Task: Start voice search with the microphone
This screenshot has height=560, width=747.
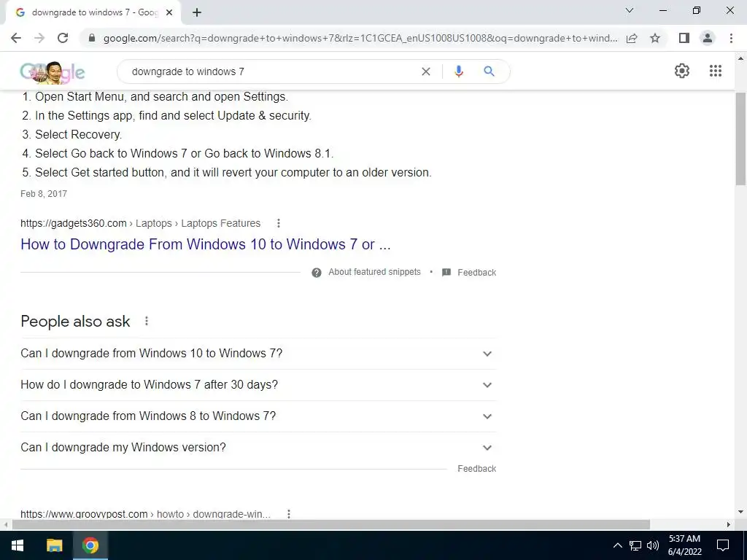Action: [x=458, y=71]
